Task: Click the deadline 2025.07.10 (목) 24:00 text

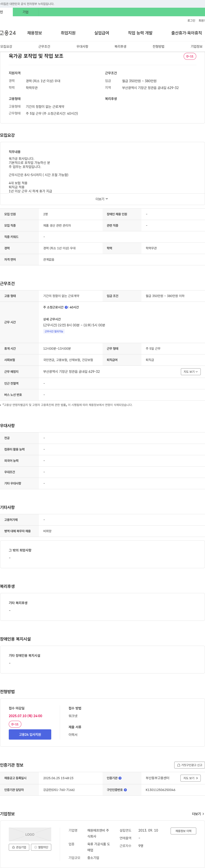Action: (26, 716)
